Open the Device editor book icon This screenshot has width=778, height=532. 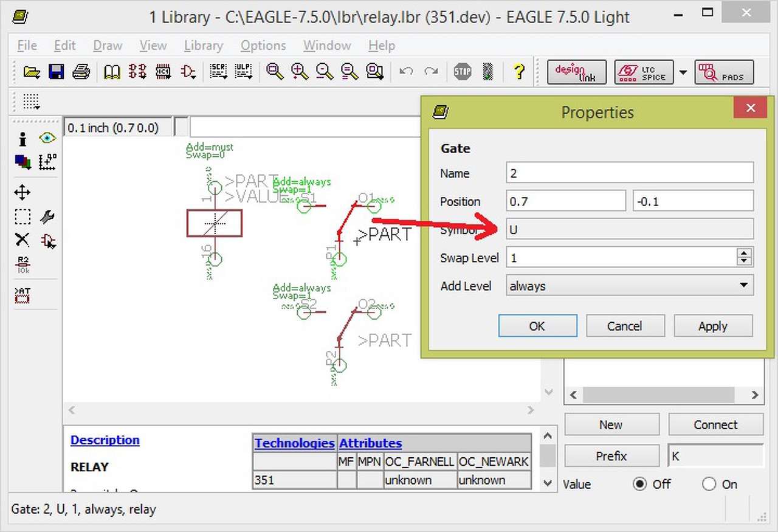(x=112, y=72)
